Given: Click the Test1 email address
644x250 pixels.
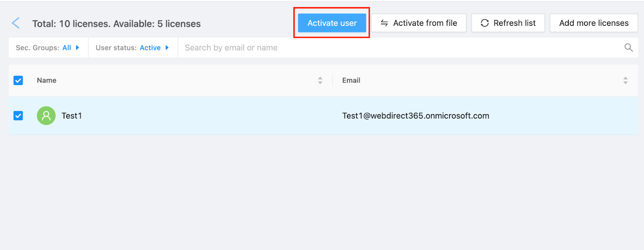Looking at the screenshot, I should 415,116.
